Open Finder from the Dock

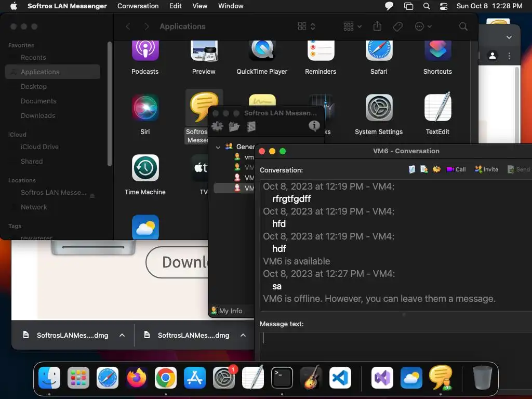point(49,377)
